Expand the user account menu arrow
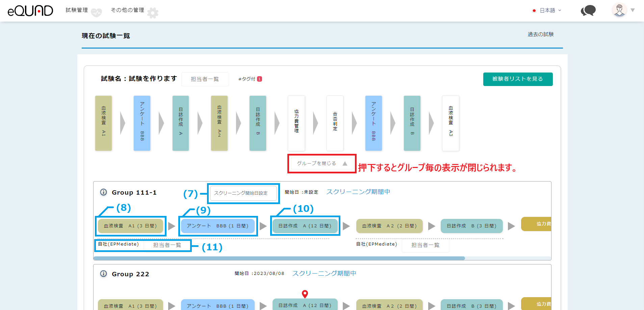Image resolution: width=644 pixels, height=310 pixels. tap(633, 10)
